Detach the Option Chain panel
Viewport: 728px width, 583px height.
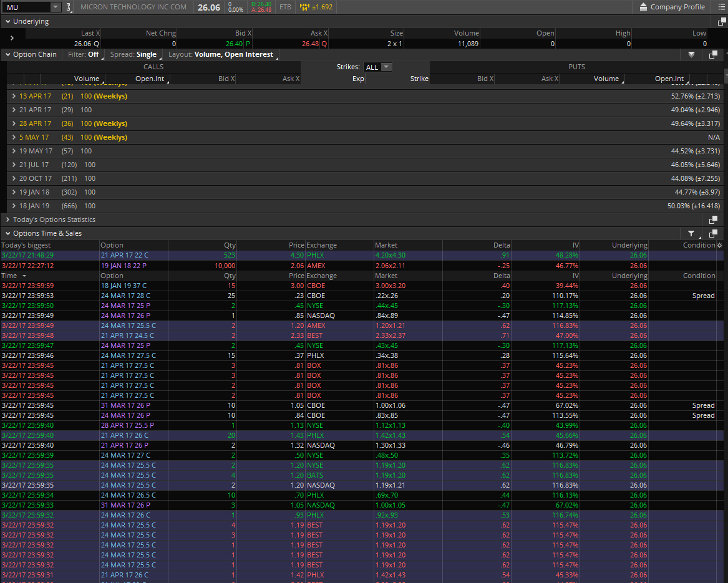point(713,55)
